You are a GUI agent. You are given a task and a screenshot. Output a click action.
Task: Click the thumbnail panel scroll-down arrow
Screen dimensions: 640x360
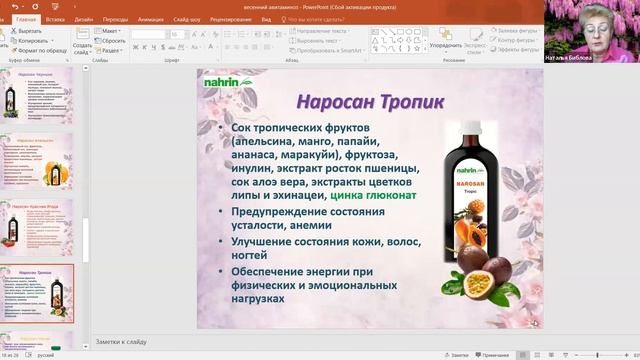(x=85, y=347)
